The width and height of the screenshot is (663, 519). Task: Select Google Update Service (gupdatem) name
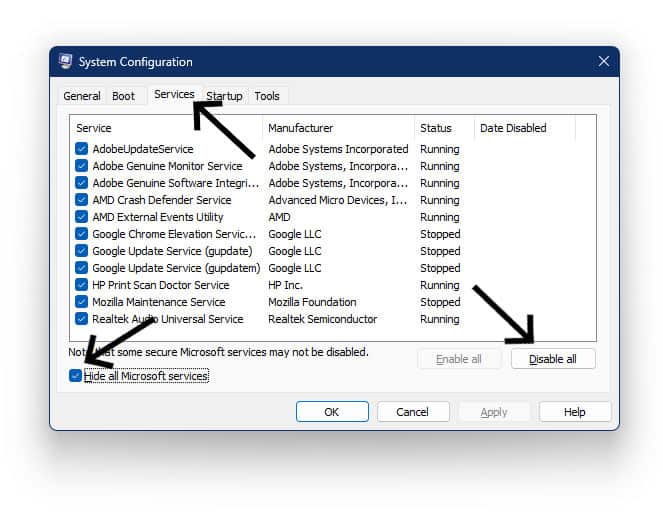tap(176, 268)
